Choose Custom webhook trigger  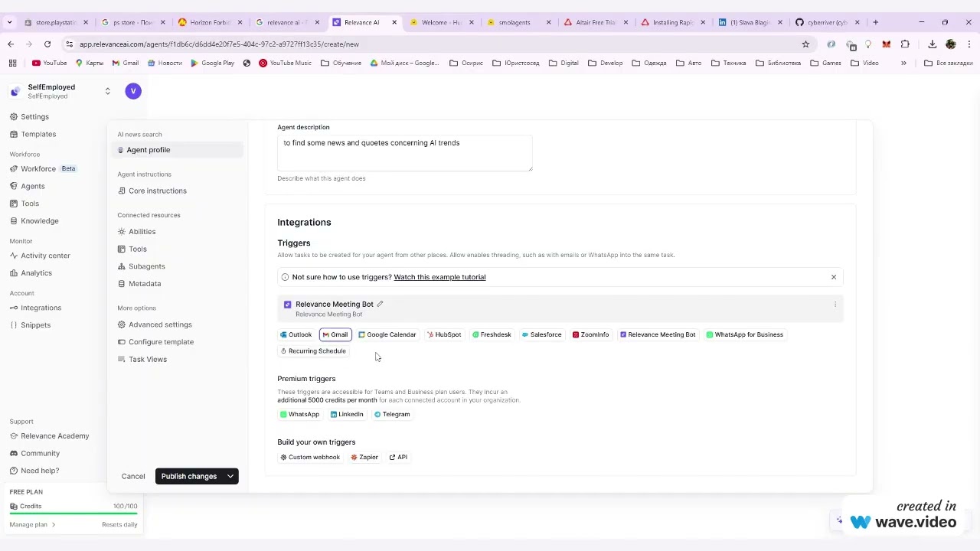310,457
